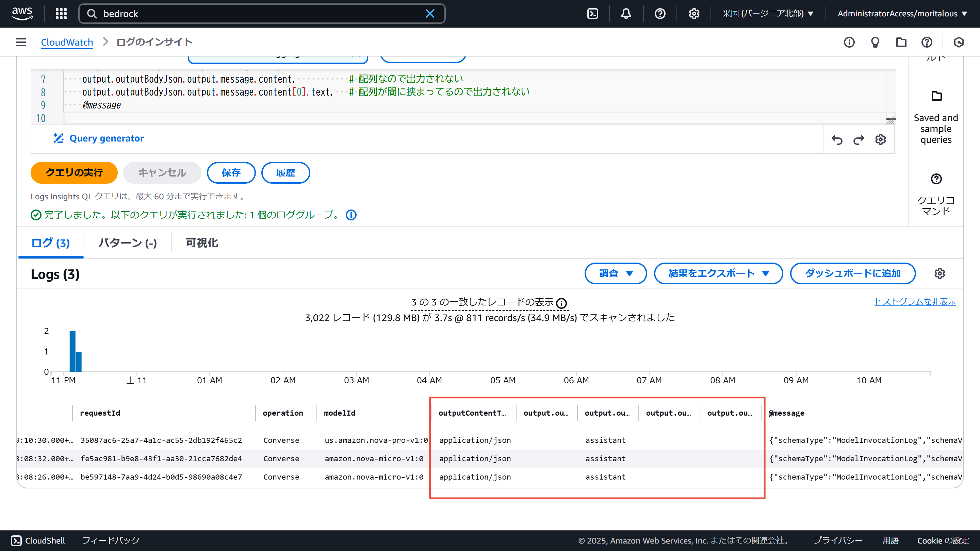Click the redo arrow in query editor
Screen dimensions: 980x551
pyautogui.click(x=858, y=139)
